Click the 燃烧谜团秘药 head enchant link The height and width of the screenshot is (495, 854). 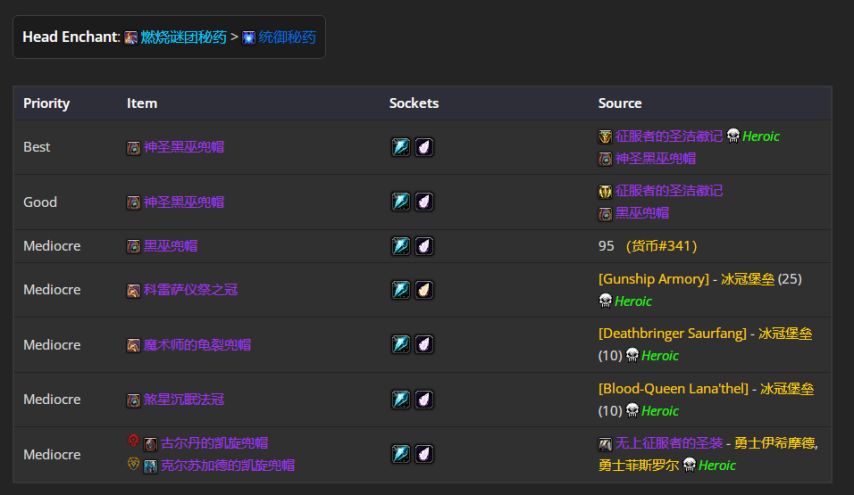pos(184,37)
